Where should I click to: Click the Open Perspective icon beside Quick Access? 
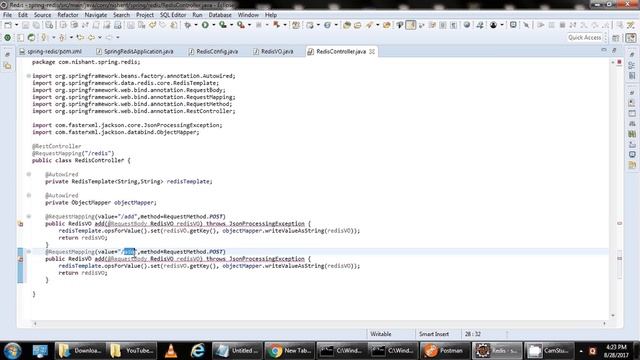pos(616,38)
